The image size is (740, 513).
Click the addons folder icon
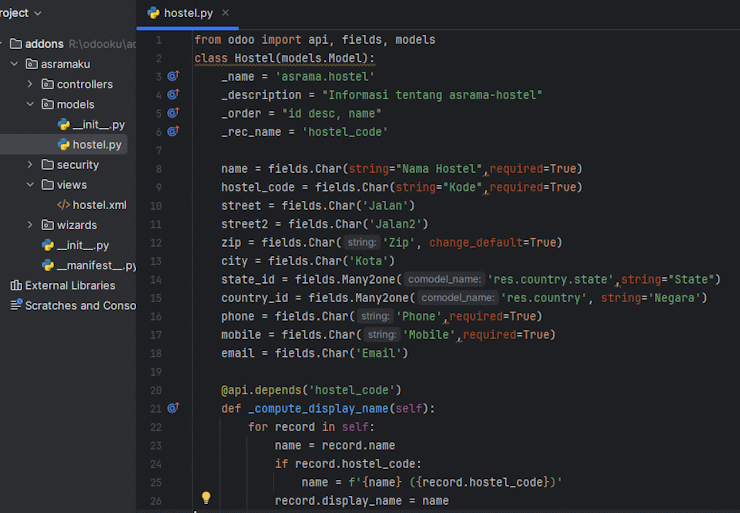point(16,44)
